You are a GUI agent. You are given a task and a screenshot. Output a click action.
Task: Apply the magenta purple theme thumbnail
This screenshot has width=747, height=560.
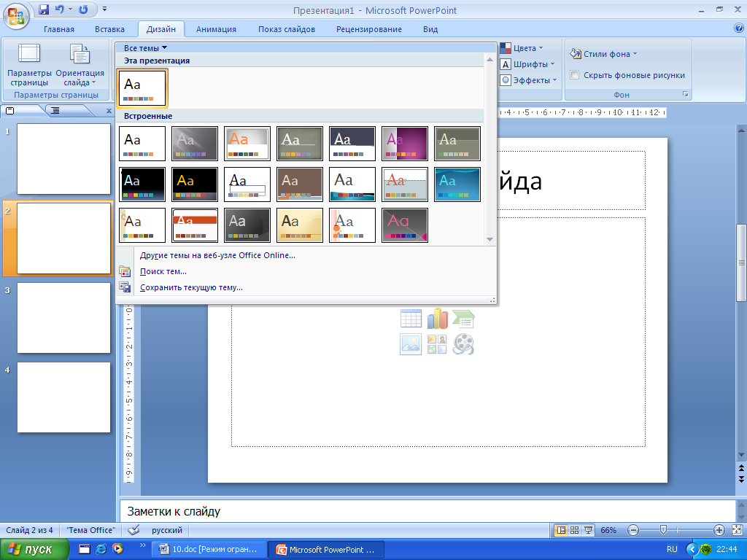tap(405, 144)
